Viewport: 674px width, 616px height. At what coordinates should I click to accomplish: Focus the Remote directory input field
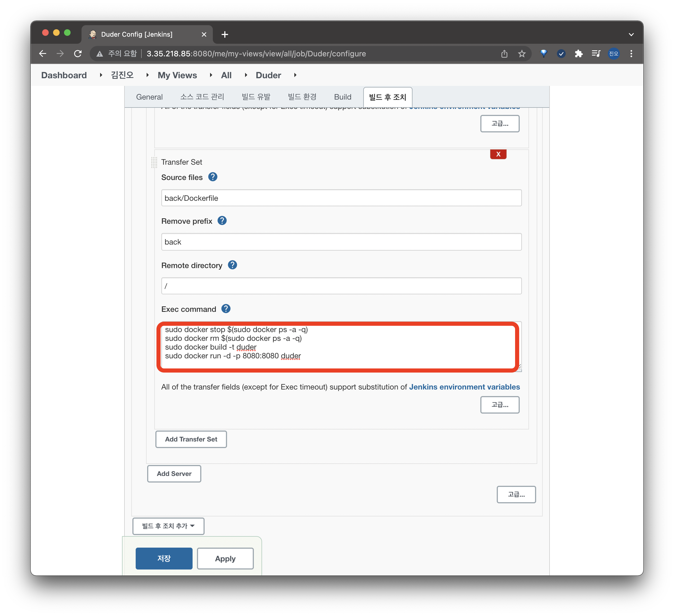pos(341,286)
